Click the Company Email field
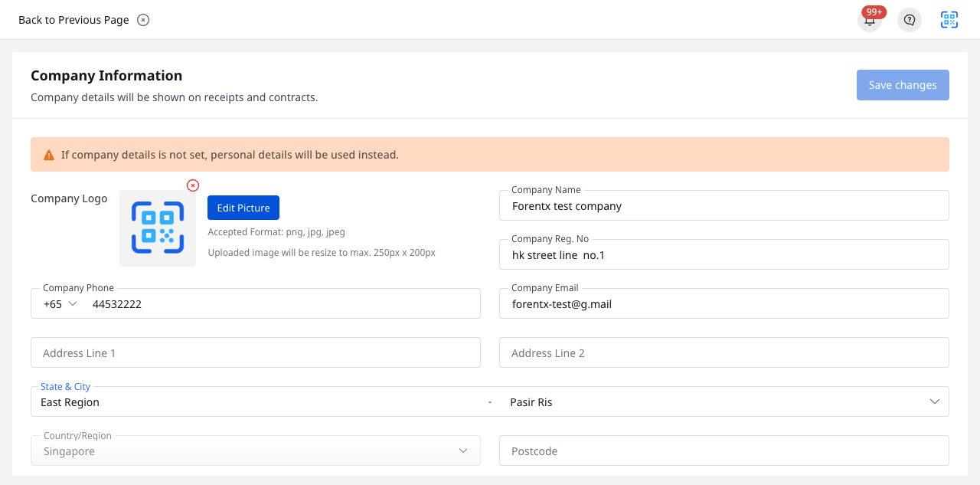Image resolution: width=980 pixels, height=485 pixels. pos(724,303)
